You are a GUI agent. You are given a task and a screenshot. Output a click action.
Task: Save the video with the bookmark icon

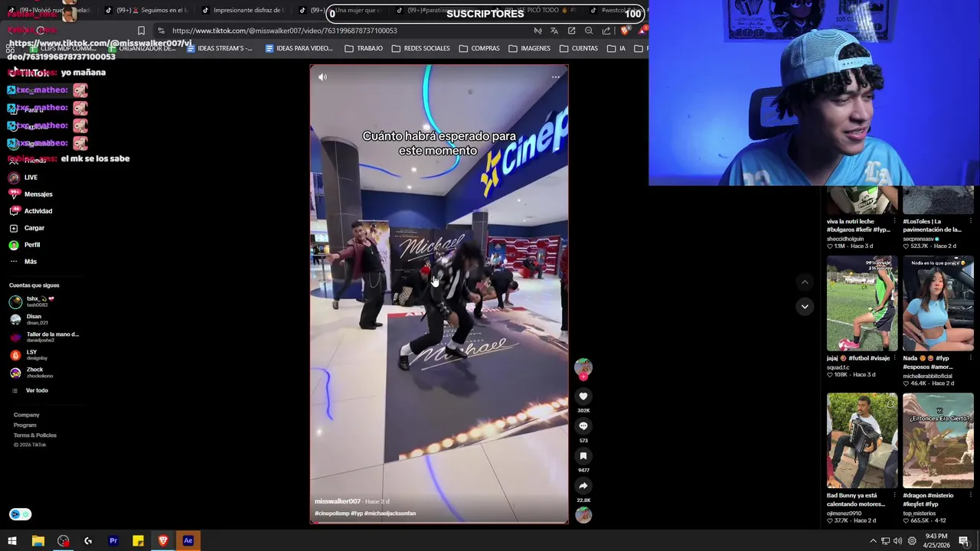click(x=583, y=456)
